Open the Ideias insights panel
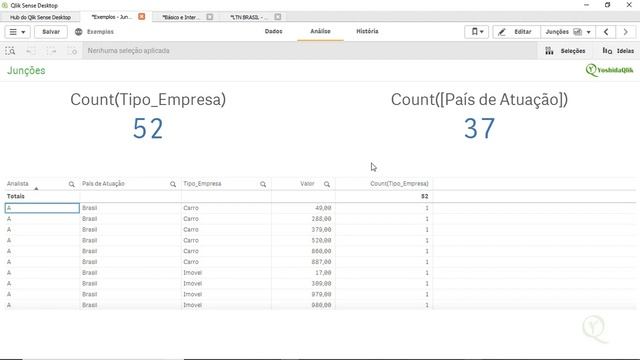This screenshot has height=360, width=640. click(618, 51)
